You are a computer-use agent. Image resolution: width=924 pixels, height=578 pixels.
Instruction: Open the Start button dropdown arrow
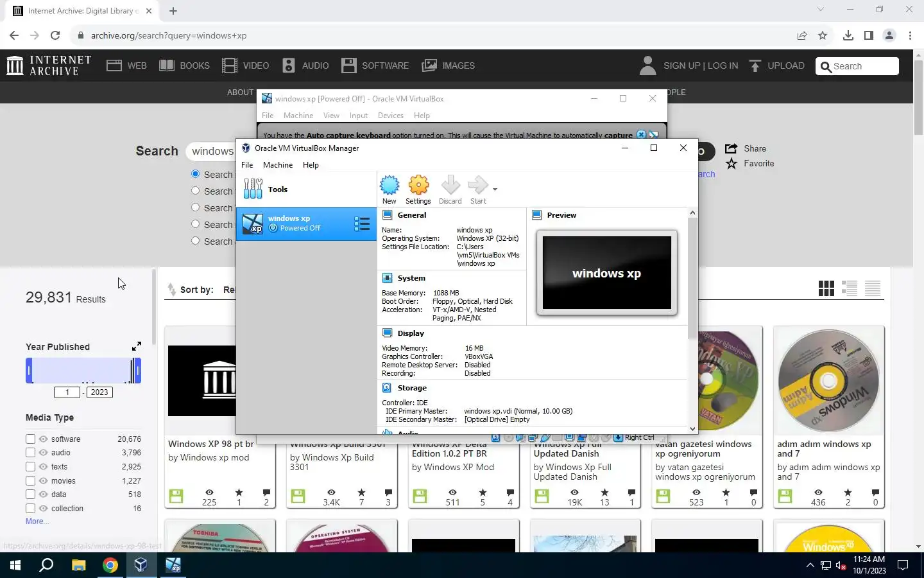click(495, 189)
